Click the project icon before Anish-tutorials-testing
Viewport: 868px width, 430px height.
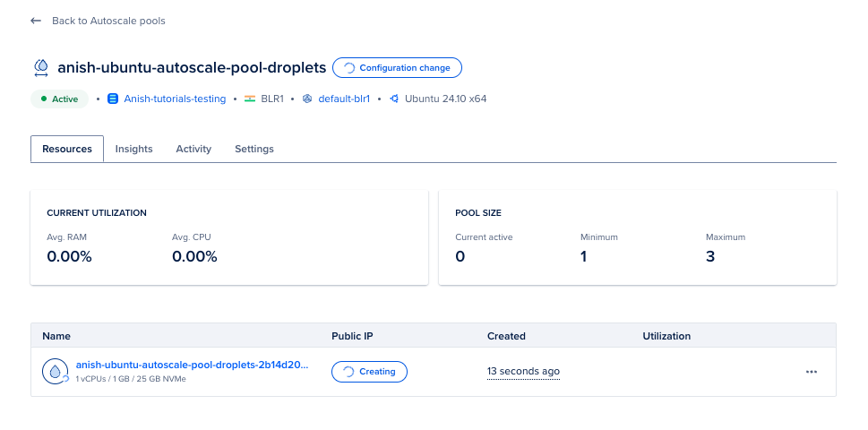[113, 99]
